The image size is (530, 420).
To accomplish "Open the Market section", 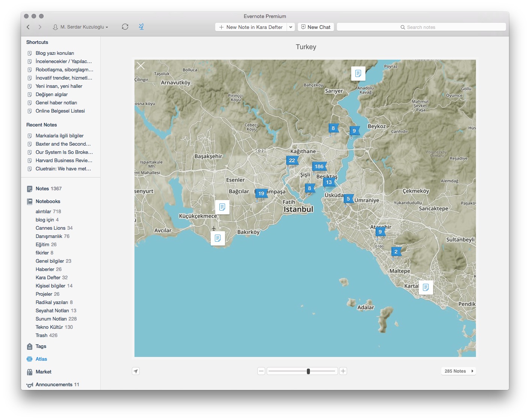I will click(44, 372).
